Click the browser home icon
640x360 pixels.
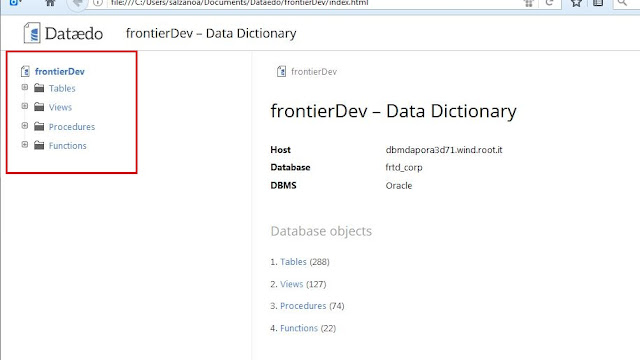click(50, 3)
